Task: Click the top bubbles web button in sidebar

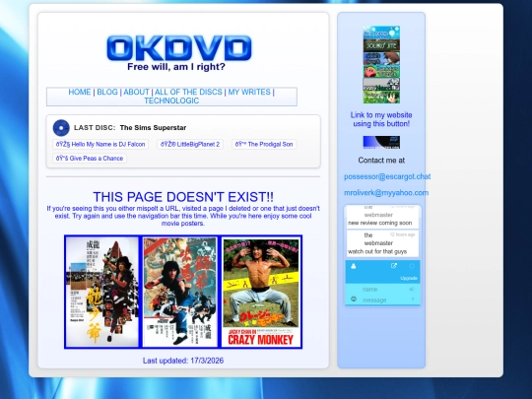Action: coord(381,33)
